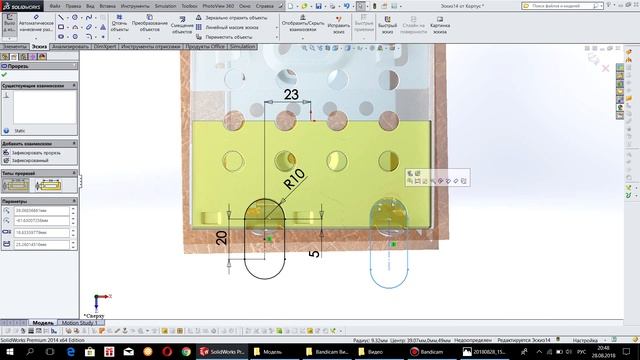Click Mirror Entities button
The height and width of the screenshot is (360, 640).
point(231,18)
